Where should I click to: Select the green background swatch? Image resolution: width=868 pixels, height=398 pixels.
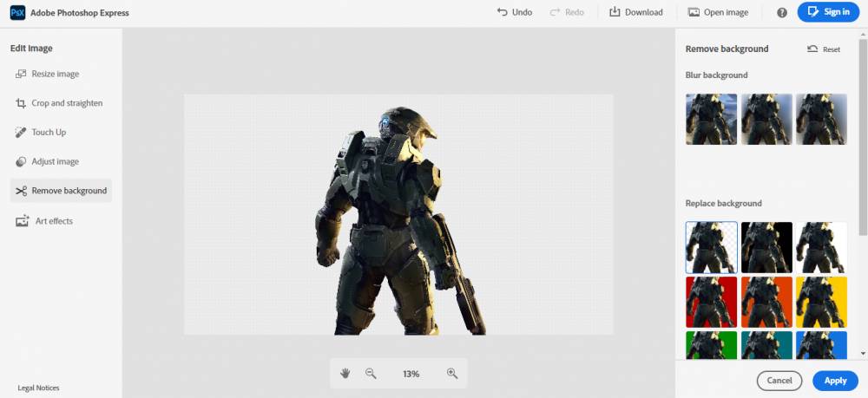712,345
